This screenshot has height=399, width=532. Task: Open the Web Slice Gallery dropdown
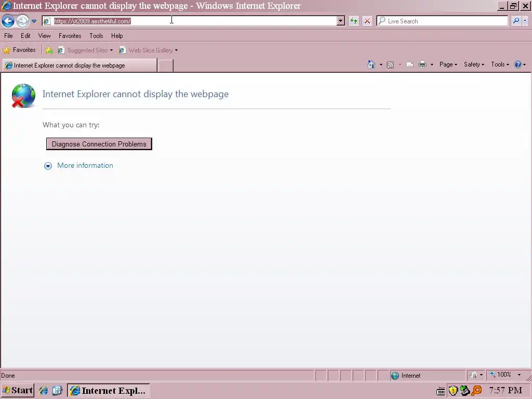148,50
